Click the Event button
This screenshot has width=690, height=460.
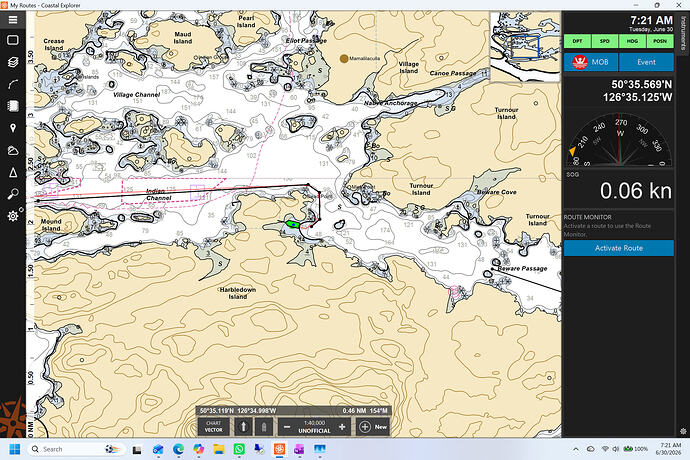click(x=646, y=62)
